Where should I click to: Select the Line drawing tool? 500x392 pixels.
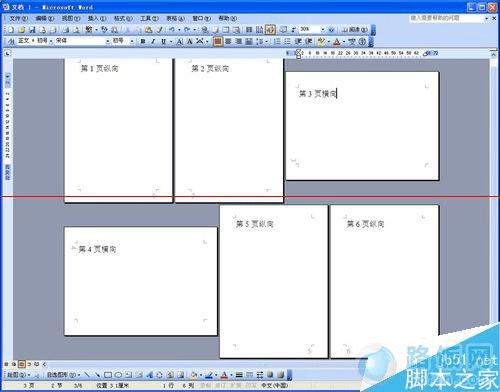click(x=87, y=375)
